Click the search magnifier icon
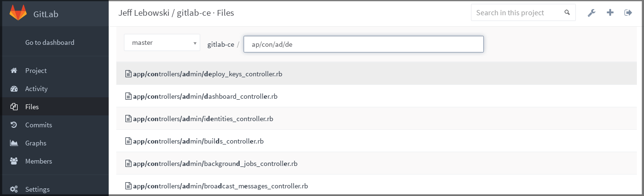Image resolution: width=644 pixels, height=196 pixels. pos(567,13)
